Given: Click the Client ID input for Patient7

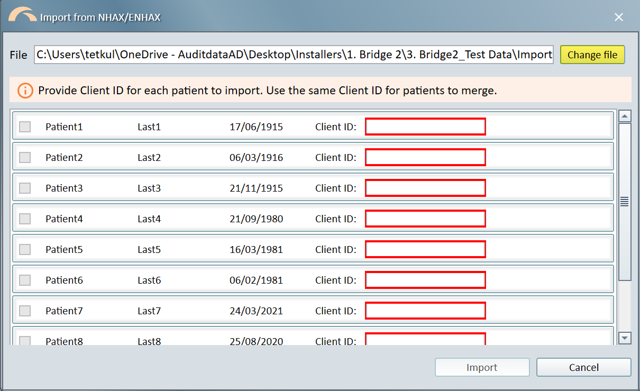Looking at the screenshot, I should click(x=425, y=311).
